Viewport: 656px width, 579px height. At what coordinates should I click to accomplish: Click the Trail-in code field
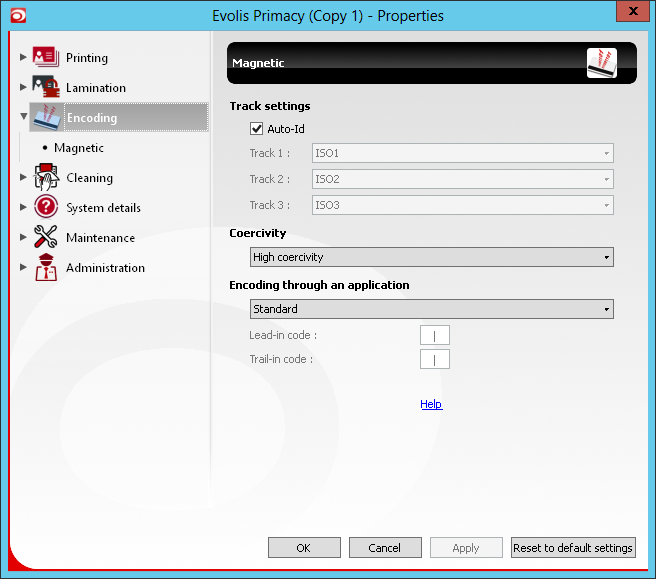435,359
